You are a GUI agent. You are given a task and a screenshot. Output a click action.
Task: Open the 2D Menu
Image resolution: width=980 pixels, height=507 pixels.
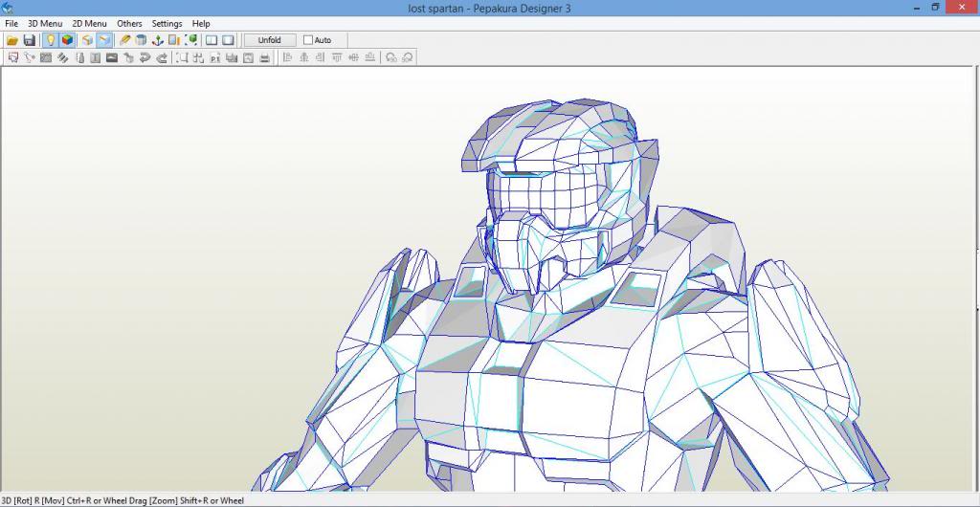coord(89,23)
